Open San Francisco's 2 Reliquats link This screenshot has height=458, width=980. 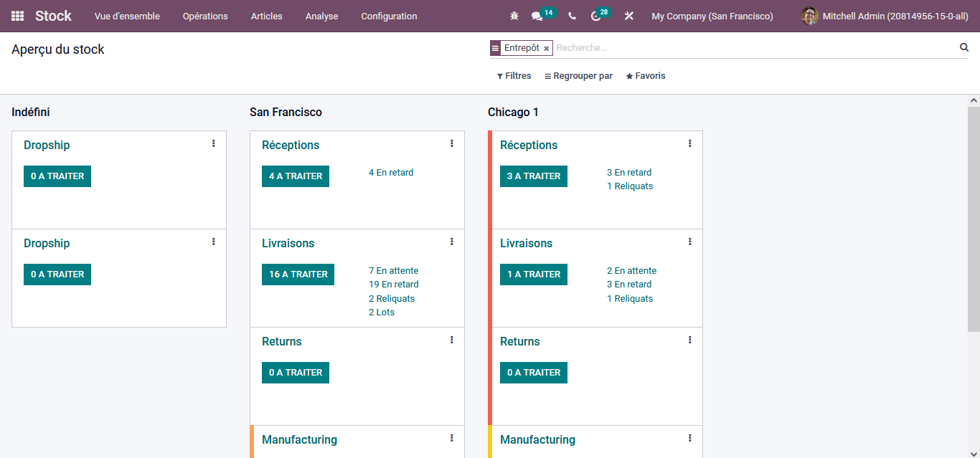click(x=392, y=299)
